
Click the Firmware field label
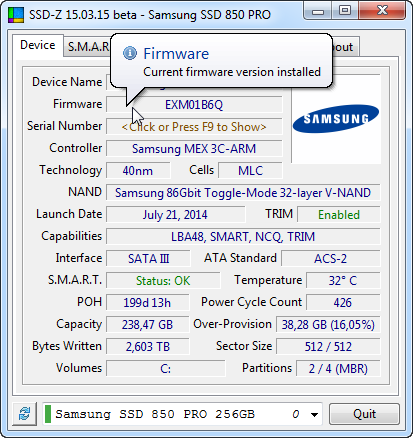pyautogui.click(x=78, y=104)
